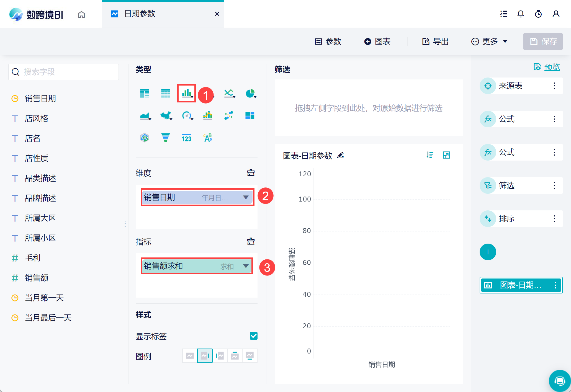Pick the funnel chart type icon
Viewport: 571px width, 392px height.
pyautogui.click(x=166, y=138)
